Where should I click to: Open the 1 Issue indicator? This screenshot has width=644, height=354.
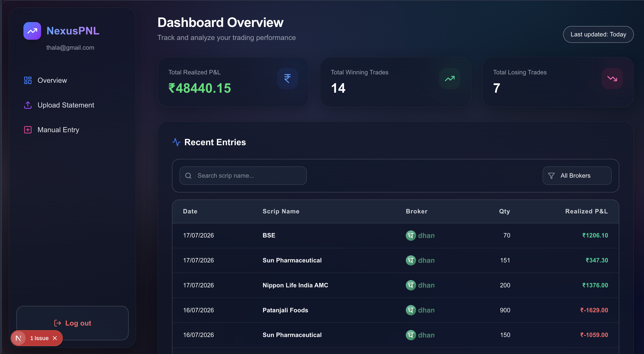39,338
